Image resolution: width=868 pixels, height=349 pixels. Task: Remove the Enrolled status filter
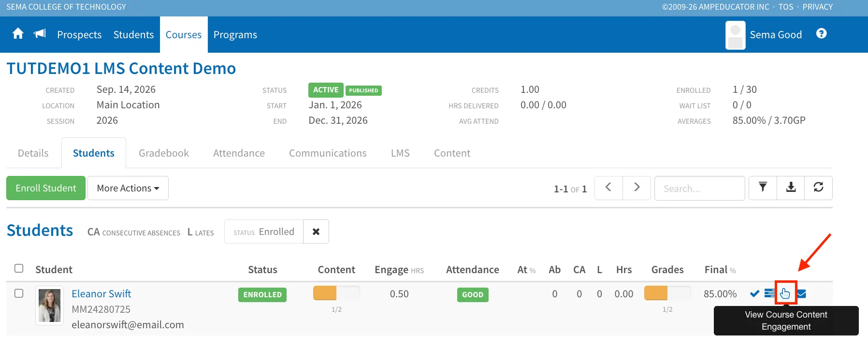[x=316, y=232]
